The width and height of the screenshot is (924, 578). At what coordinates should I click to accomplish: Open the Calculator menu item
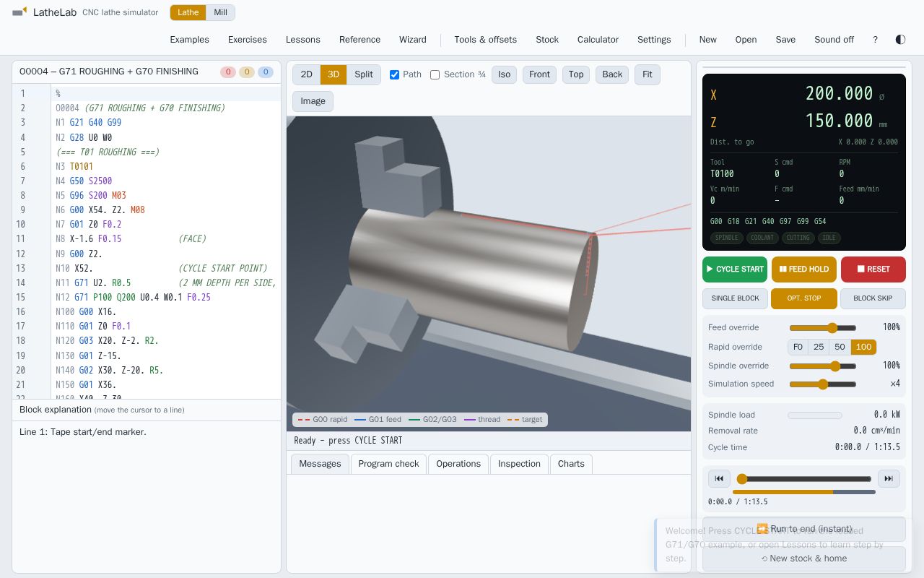pos(598,40)
